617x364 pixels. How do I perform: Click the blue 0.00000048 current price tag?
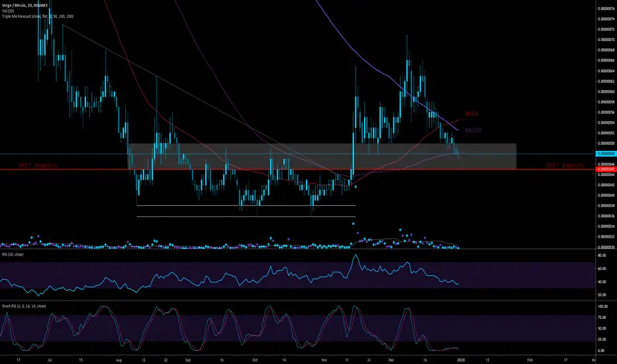606,154
